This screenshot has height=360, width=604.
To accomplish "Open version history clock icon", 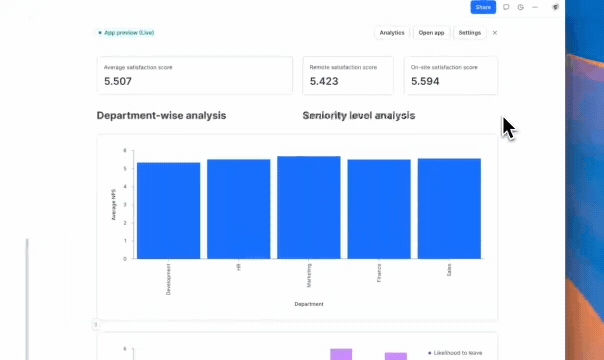I will [x=520, y=7].
